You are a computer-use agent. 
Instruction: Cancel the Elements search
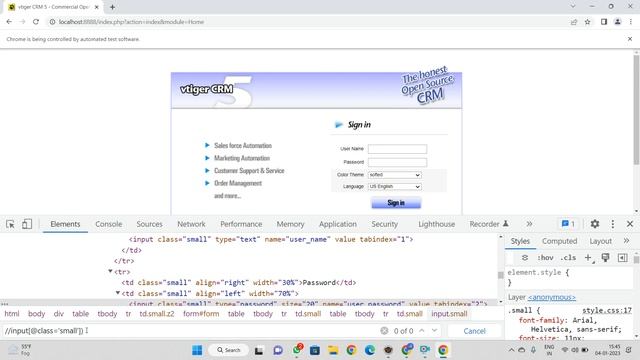point(474,331)
